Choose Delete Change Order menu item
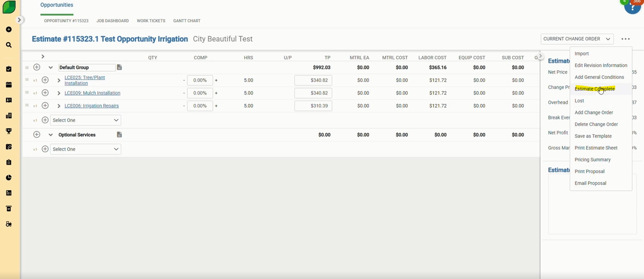 (x=596, y=124)
